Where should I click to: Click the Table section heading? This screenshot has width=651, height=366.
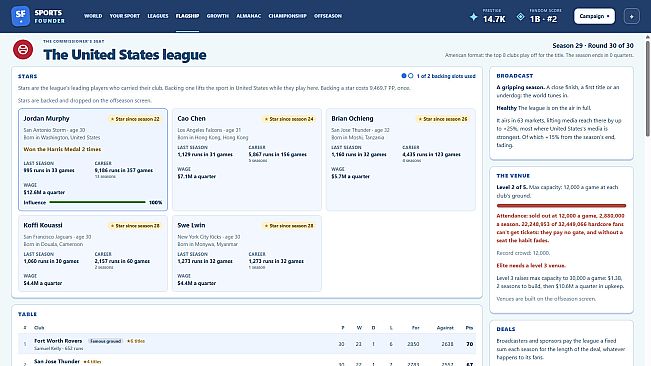coord(27,314)
